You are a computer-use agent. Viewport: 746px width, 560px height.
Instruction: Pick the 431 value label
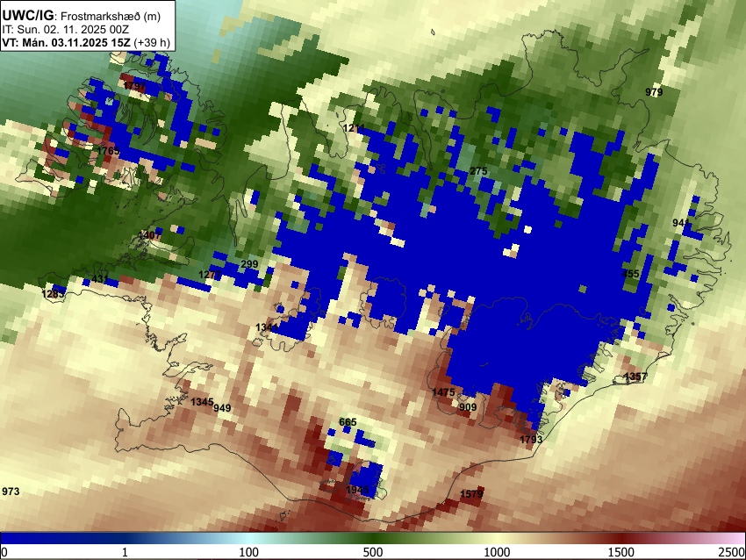100,279
